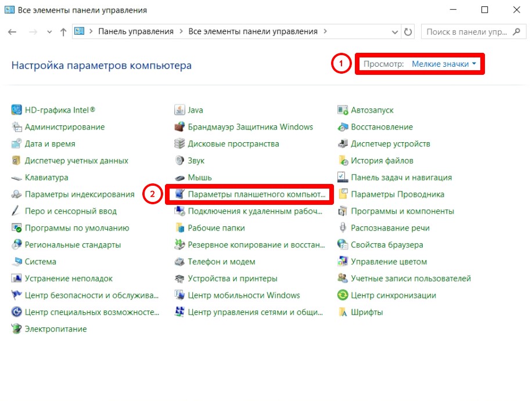Go up one level with up arrow
Screen dimensions: 532x401
pos(63,32)
